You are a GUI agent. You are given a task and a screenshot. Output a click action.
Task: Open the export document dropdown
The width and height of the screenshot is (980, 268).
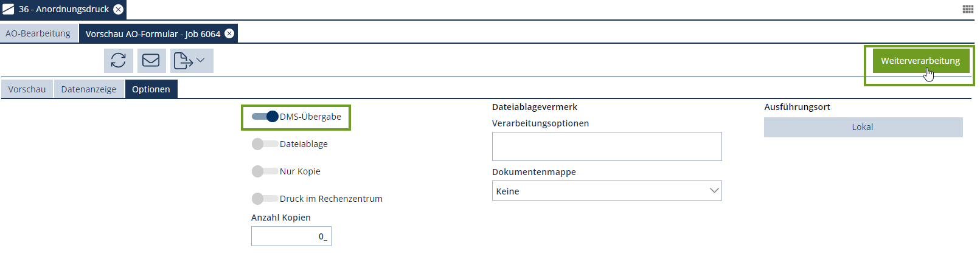(x=191, y=61)
